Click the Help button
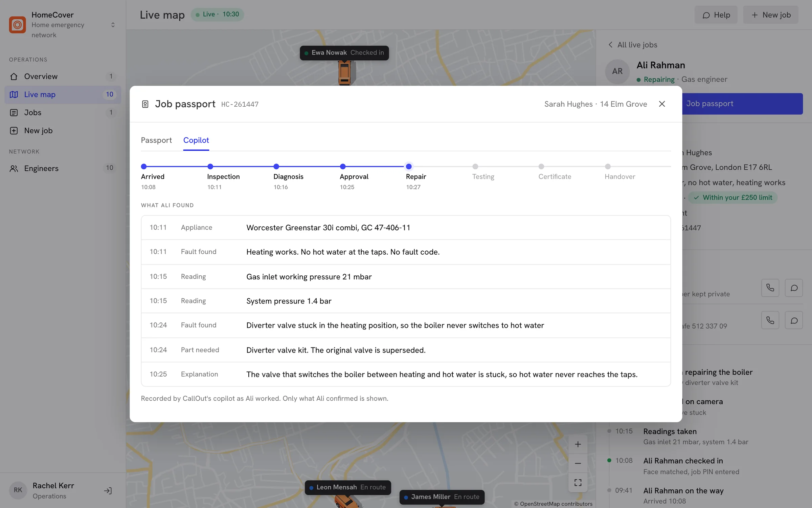 coord(716,15)
